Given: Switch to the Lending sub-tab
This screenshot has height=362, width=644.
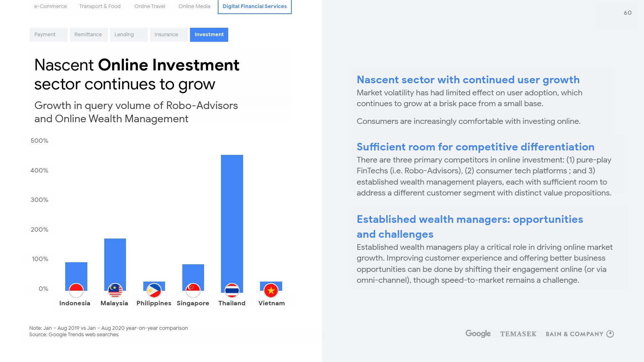Looking at the screenshot, I should [124, 35].
